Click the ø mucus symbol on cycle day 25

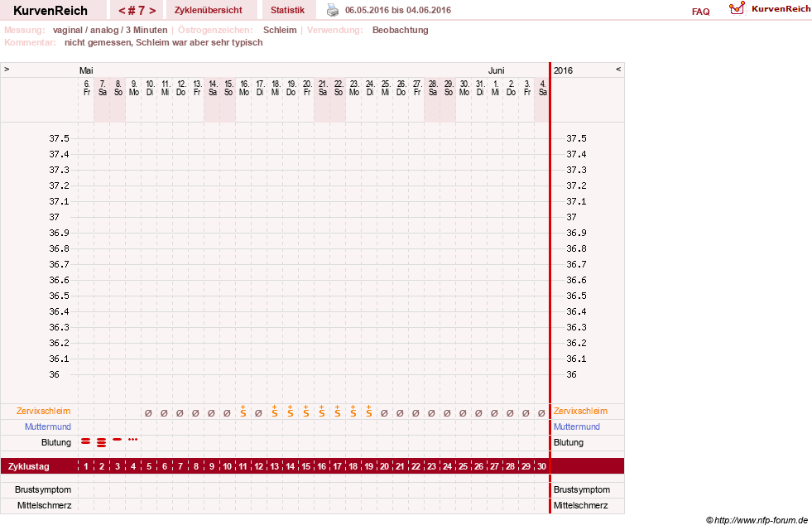point(463,413)
